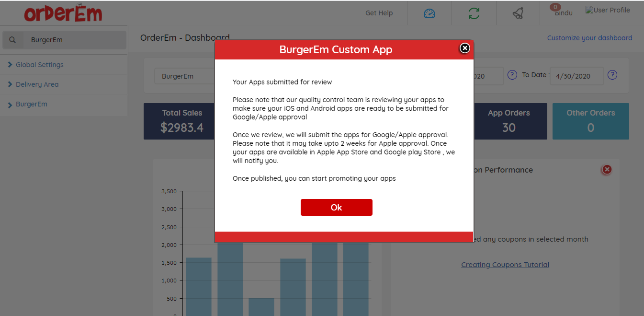Close the coupon performance panel
Image resolution: width=644 pixels, height=316 pixels.
click(607, 169)
